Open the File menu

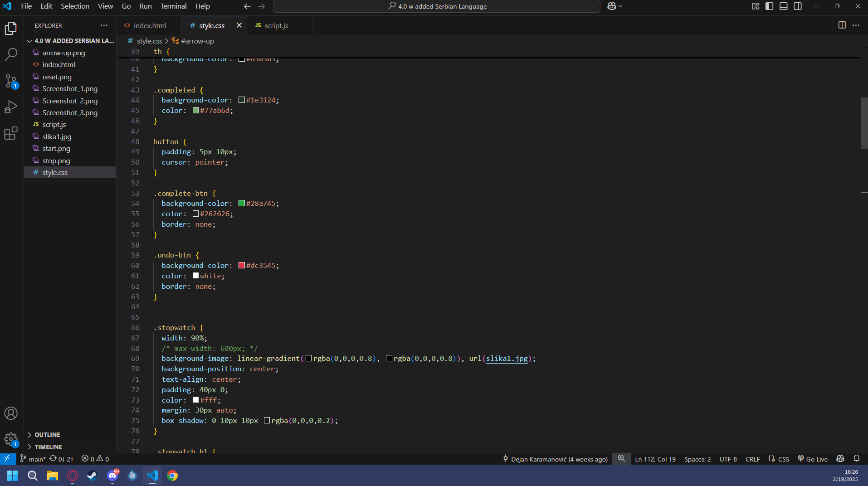[26, 6]
